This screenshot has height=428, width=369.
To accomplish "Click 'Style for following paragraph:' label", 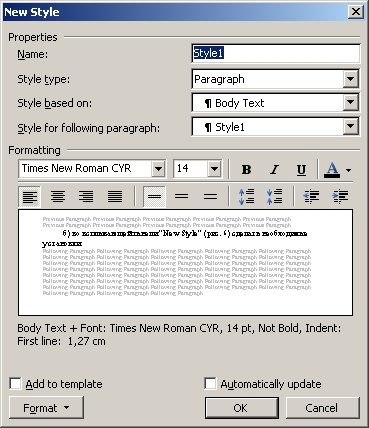I will point(89,128).
